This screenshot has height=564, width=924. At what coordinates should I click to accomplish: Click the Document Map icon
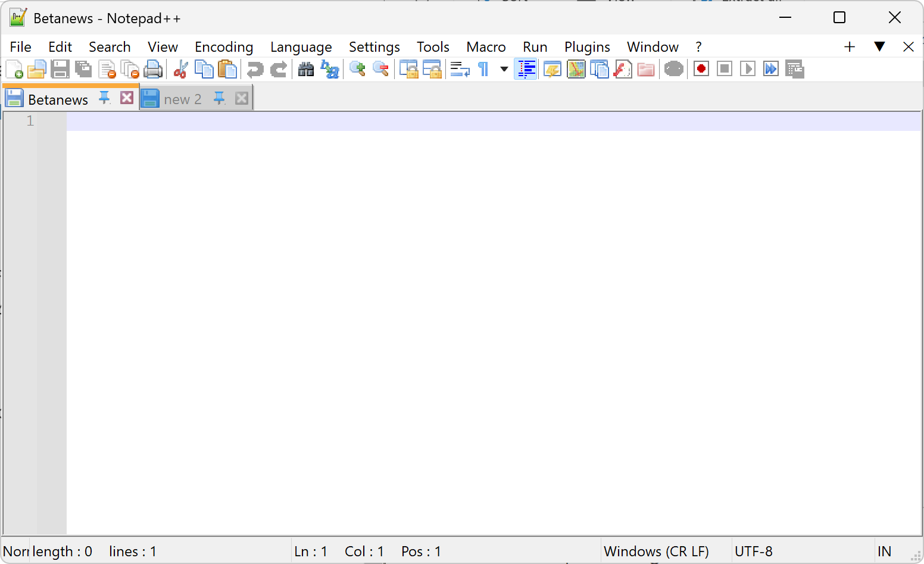(576, 70)
